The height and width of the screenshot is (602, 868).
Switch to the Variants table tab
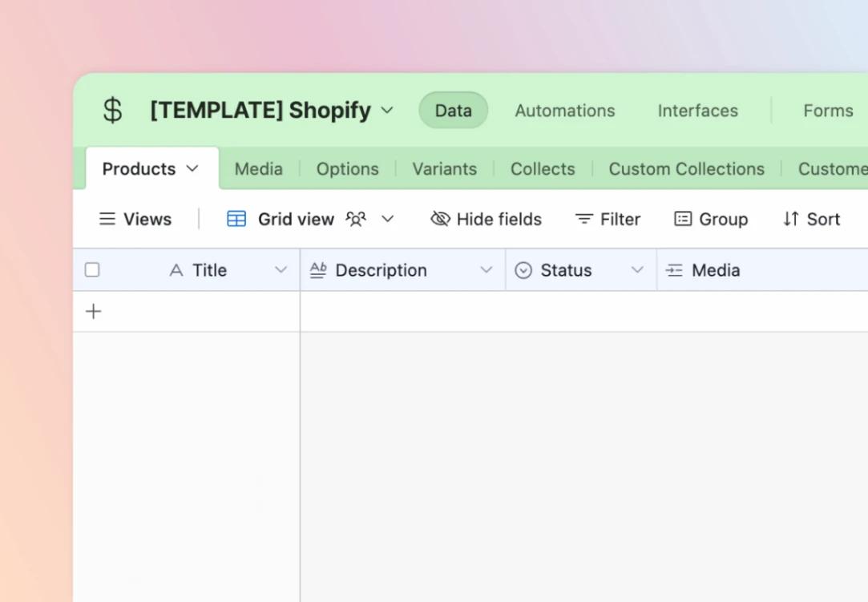coord(444,169)
